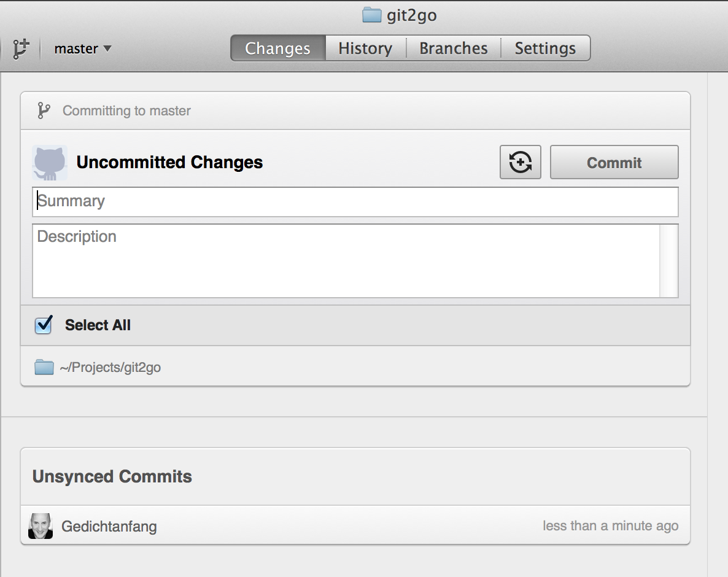The image size is (728, 577).
Task: Go to the Branches tab
Action: click(x=454, y=48)
